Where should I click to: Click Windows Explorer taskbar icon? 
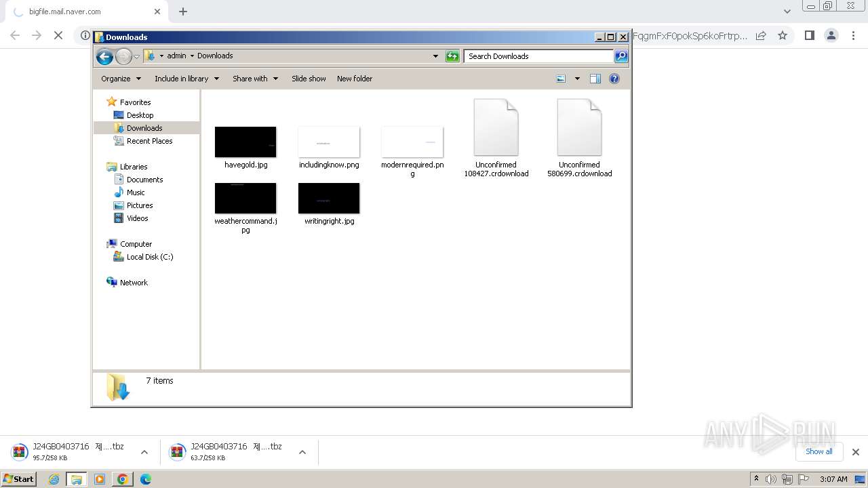[x=77, y=479]
